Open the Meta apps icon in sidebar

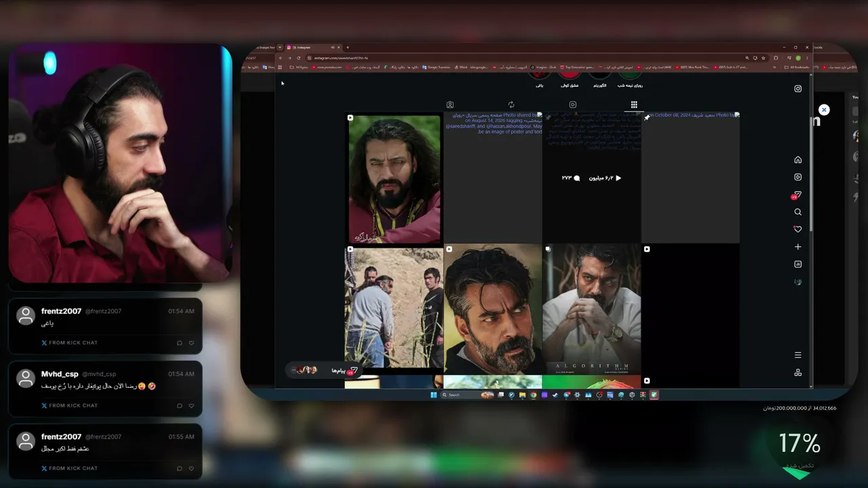coord(797,373)
